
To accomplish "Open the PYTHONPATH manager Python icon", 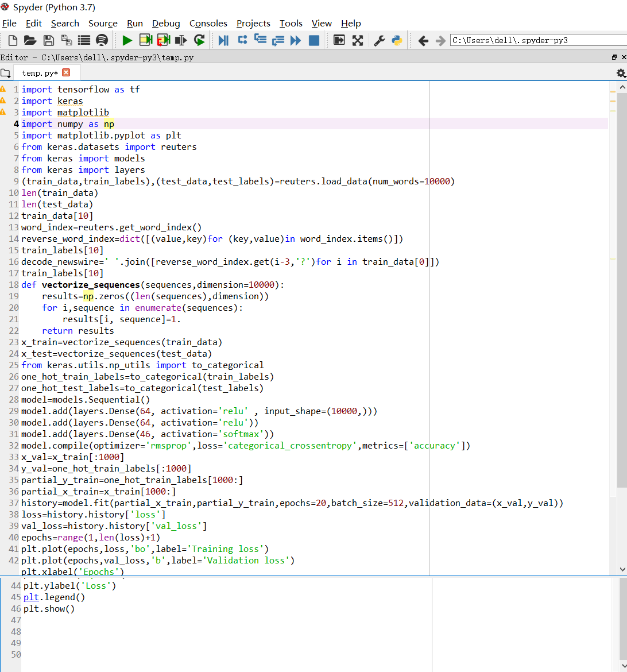I will coord(397,40).
